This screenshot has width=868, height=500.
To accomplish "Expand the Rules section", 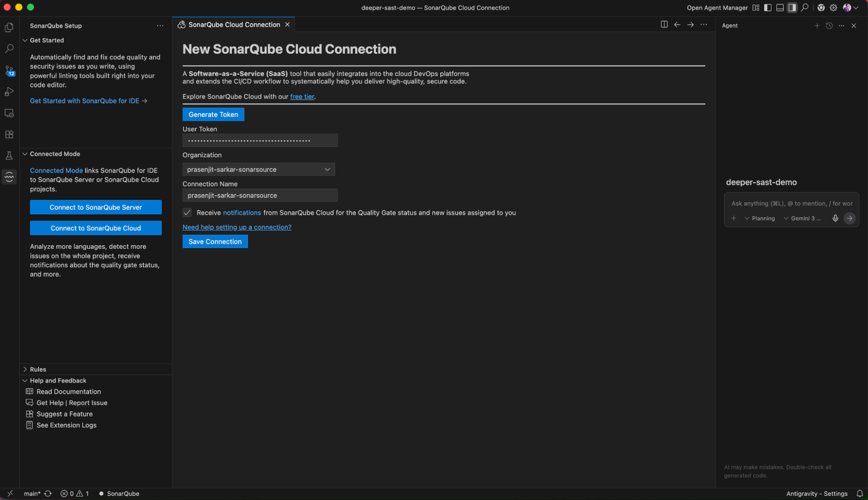I will click(x=38, y=369).
